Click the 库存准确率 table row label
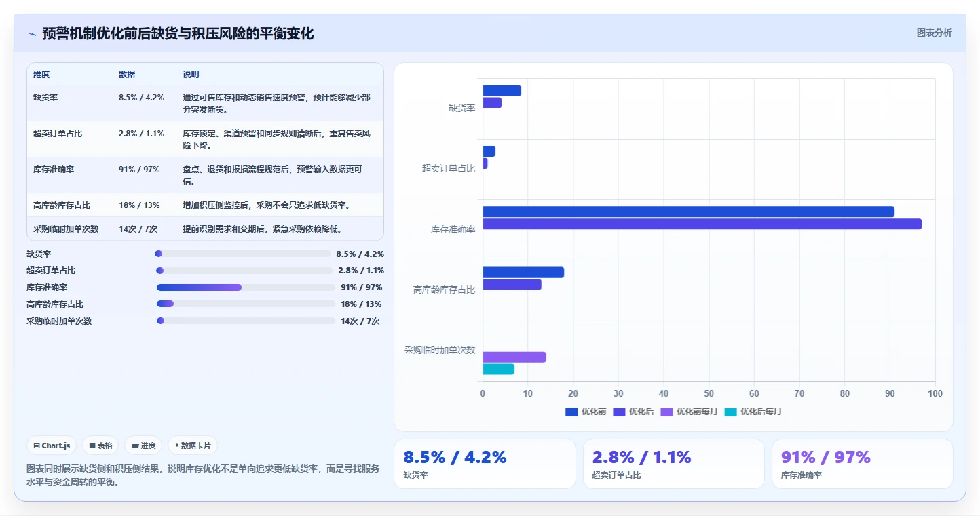Image resolution: width=980 pixels, height=516 pixels. pyautogui.click(x=54, y=170)
